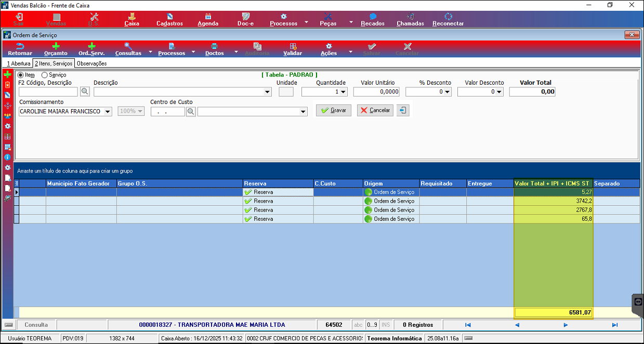The image size is (644, 344).
Task: Toggle the Reserva checkmark in first grid row
Action: tap(248, 192)
